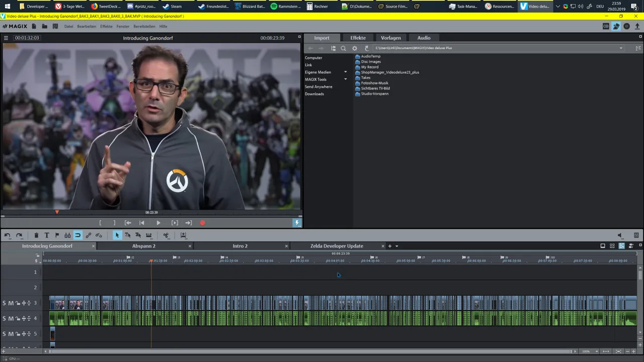Image resolution: width=644 pixels, height=362 pixels.
Task: Start recording with red record button
Action: [x=202, y=223]
